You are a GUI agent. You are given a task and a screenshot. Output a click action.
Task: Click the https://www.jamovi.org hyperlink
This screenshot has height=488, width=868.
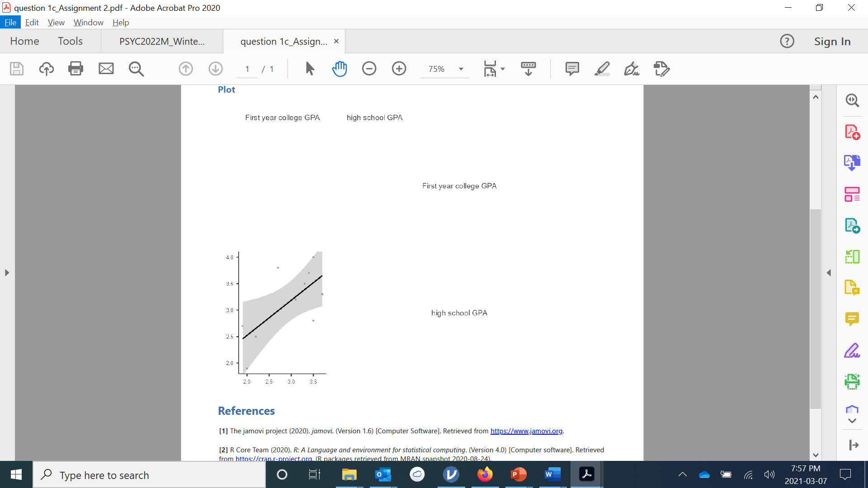click(x=527, y=431)
